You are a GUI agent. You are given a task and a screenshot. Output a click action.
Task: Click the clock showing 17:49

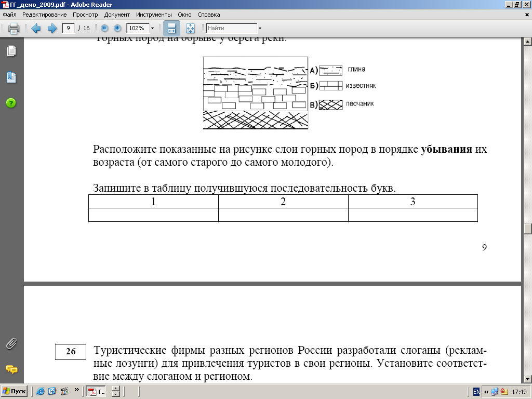coord(519,392)
